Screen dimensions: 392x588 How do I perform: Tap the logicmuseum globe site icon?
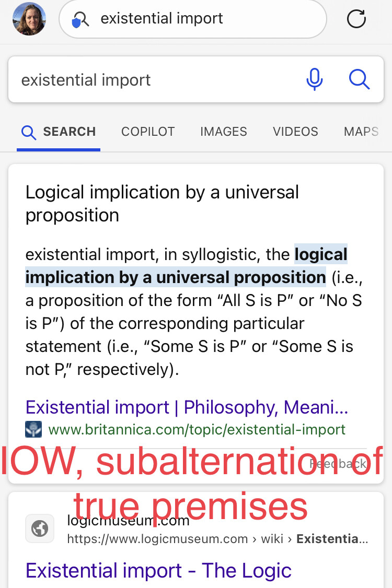[x=40, y=528]
